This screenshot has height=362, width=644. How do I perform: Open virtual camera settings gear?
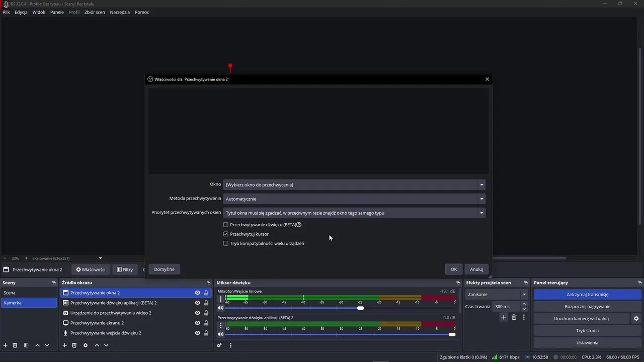pyautogui.click(x=636, y=318)
